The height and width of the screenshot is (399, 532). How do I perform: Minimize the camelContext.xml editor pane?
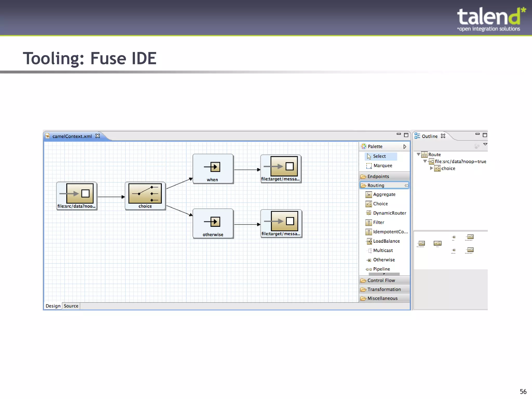coord(399,134)
